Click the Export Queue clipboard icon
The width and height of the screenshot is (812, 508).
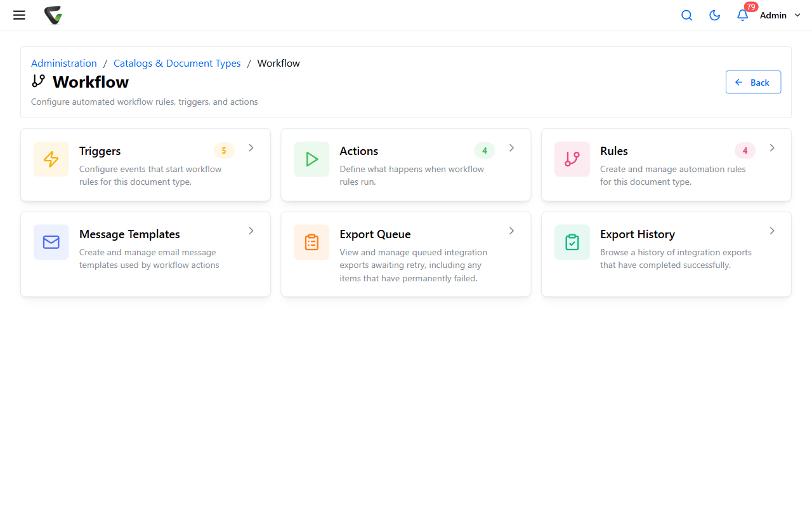(x=311, y=242)
